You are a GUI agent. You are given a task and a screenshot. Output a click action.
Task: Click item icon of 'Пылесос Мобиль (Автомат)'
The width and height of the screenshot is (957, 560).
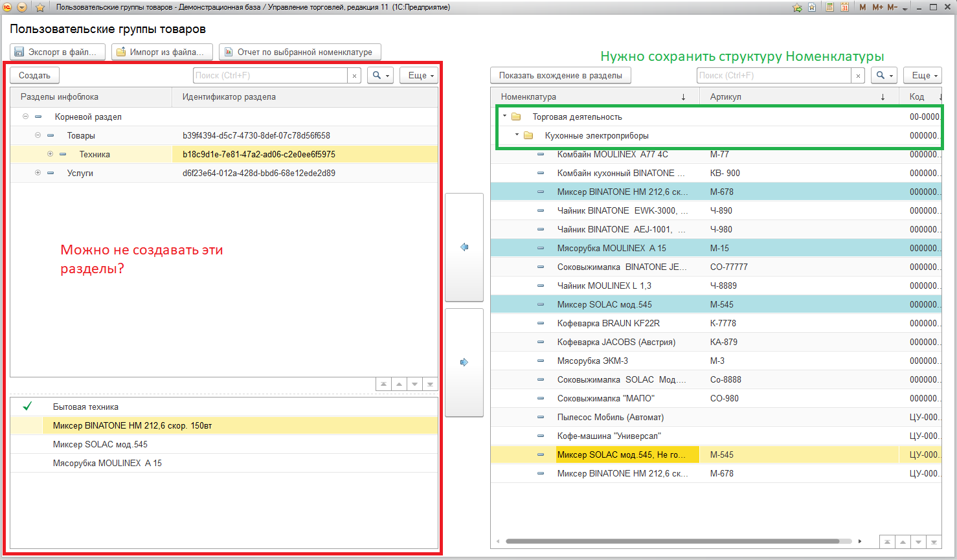point(541,418)
